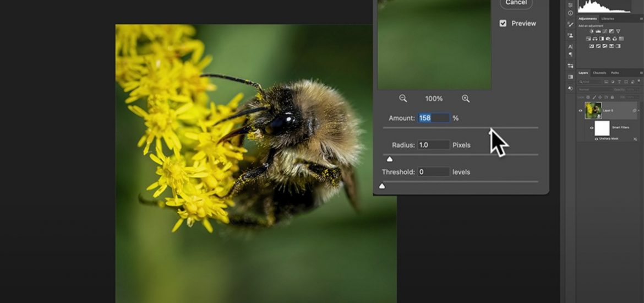The width and height of the screenshot is (644, 303).
Task: Uncheck the Preview checkbox
Action: [503, 23]
